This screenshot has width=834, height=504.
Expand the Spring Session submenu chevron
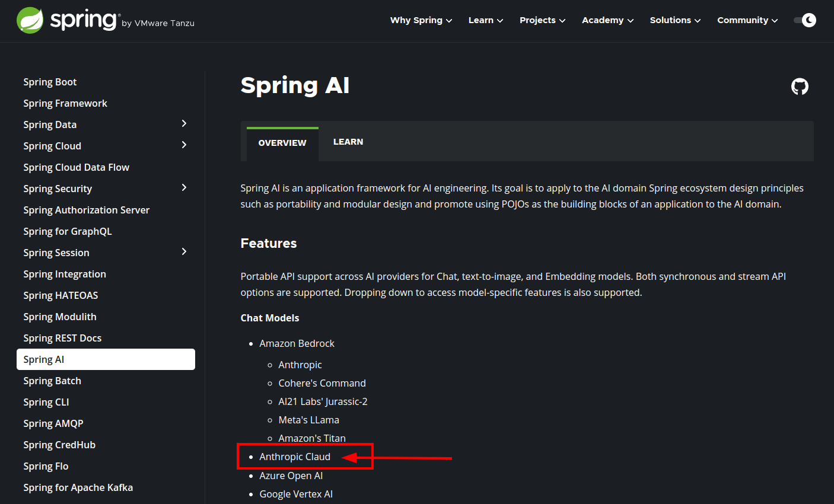click(x=184, y=251)
